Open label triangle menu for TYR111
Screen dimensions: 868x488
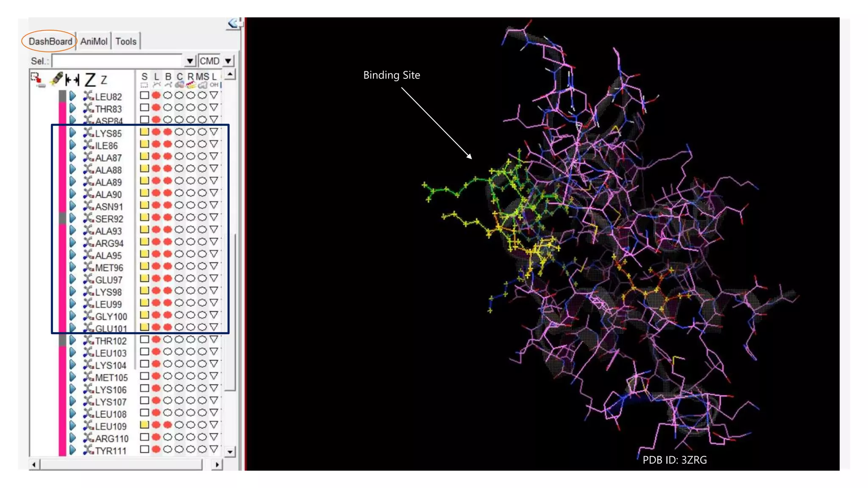(x=214, y=449)
